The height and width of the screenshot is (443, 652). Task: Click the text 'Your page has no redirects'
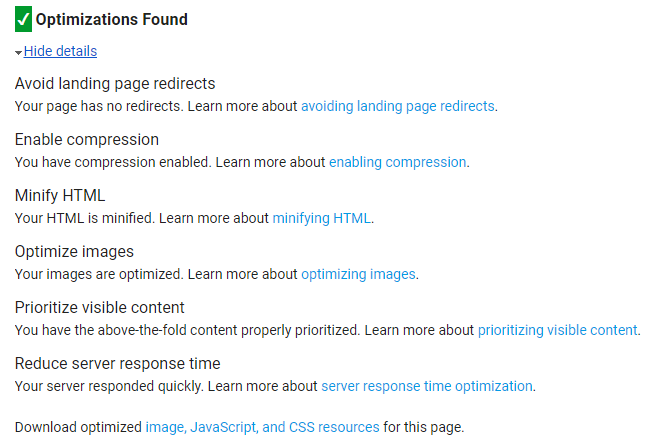pyautogui.click(x=99, y=106)
